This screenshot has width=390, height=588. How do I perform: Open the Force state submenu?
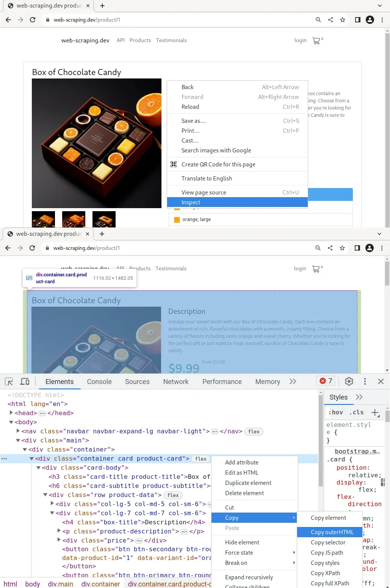(239, 553)
